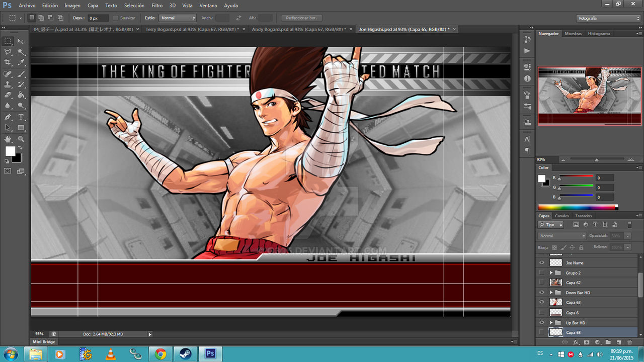
Task: Open the layer blend mode Normal dropdown
Action: 562,236
